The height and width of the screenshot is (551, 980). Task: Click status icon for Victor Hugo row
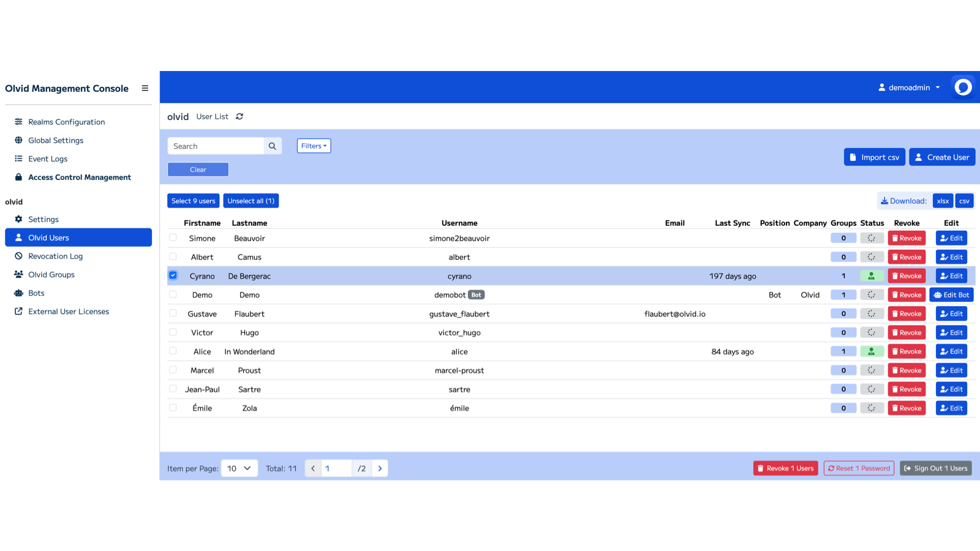coord(872,333)
